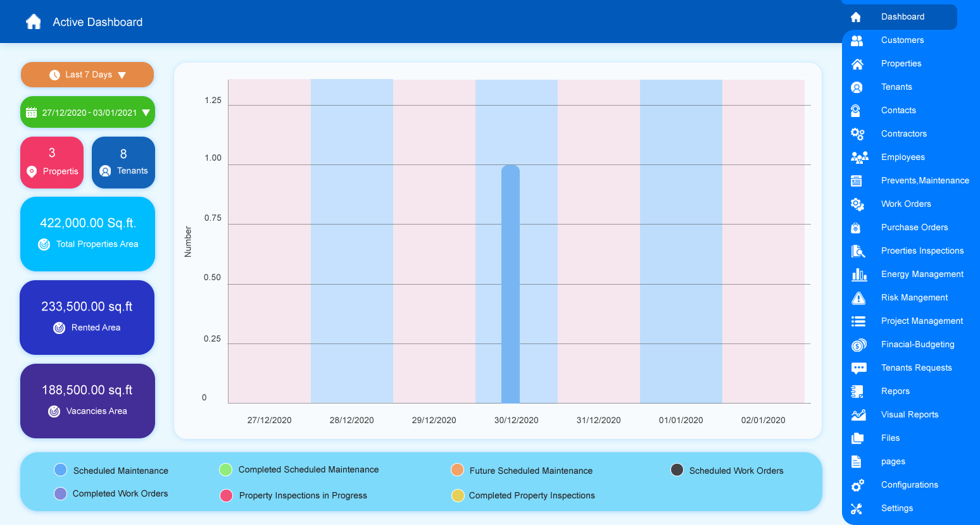Select Project Management in the sidebar

tap(921, 321)
